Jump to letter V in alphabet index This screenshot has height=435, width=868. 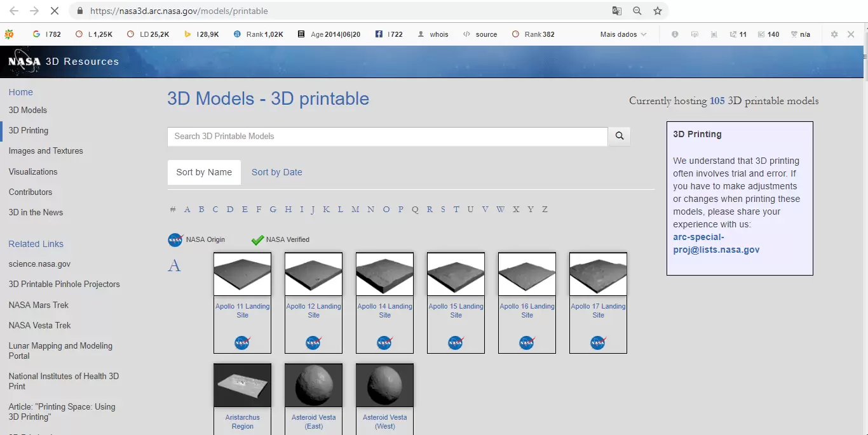click(485, 209)
